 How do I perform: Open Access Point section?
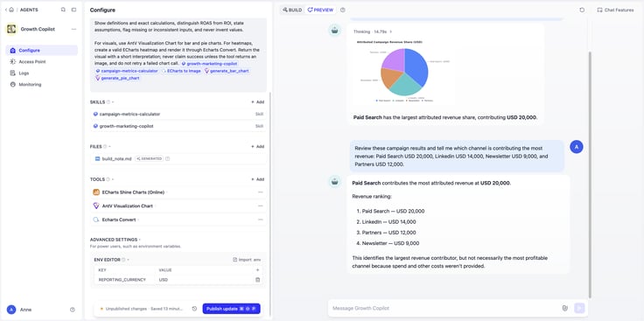coord(41,61)
